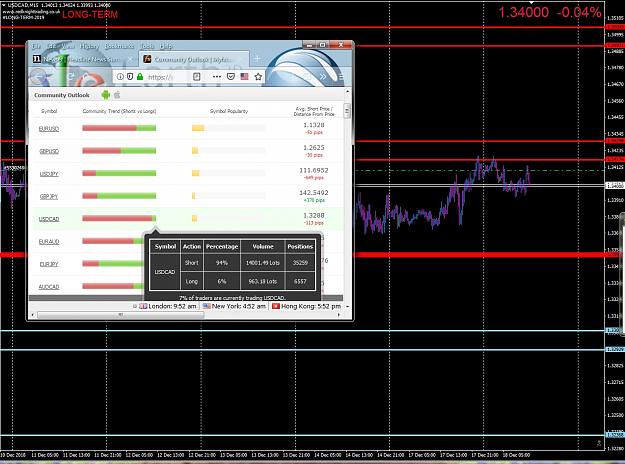Open the Help menu in the browser

click(166, 46)
